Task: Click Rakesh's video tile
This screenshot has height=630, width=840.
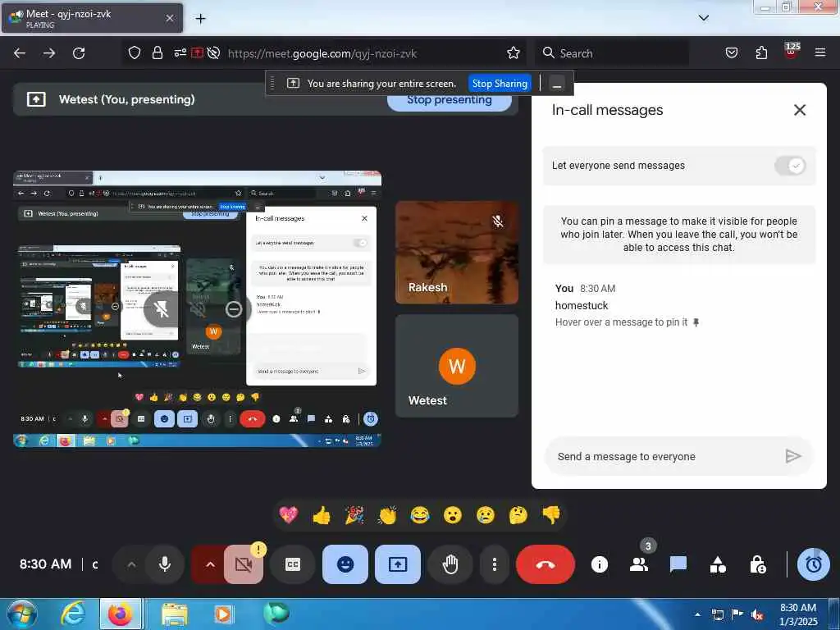Action: (456, 253)
